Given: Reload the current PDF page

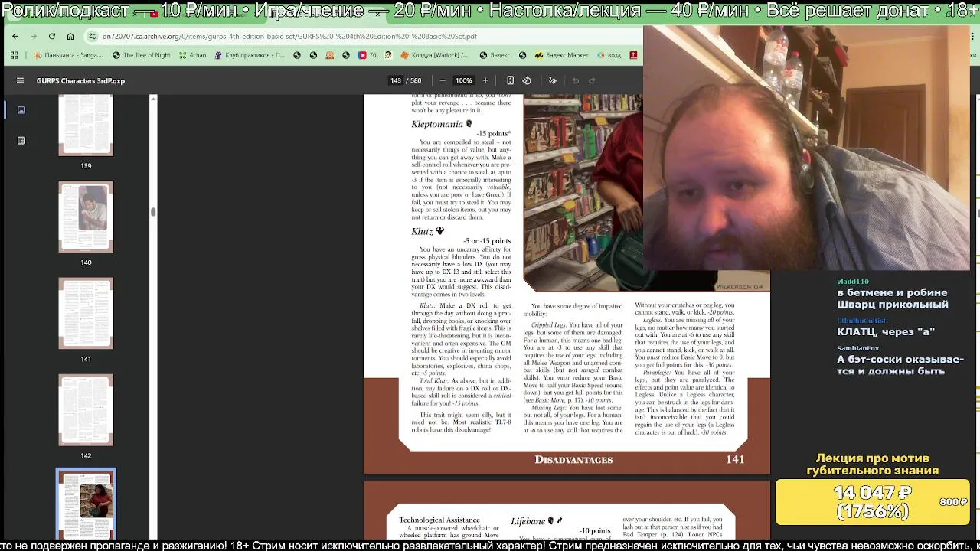Looking at the screenshot, I should tap(52, 36).
